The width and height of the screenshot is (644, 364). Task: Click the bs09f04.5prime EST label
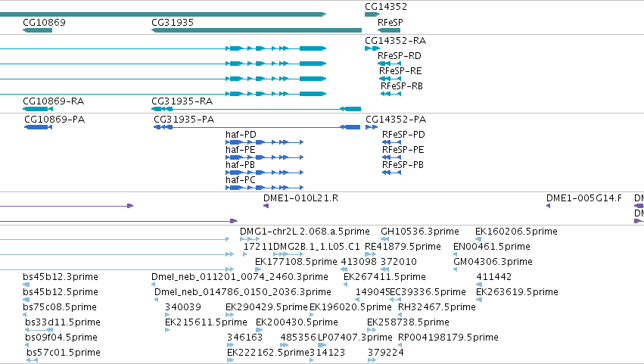[61, 338]
